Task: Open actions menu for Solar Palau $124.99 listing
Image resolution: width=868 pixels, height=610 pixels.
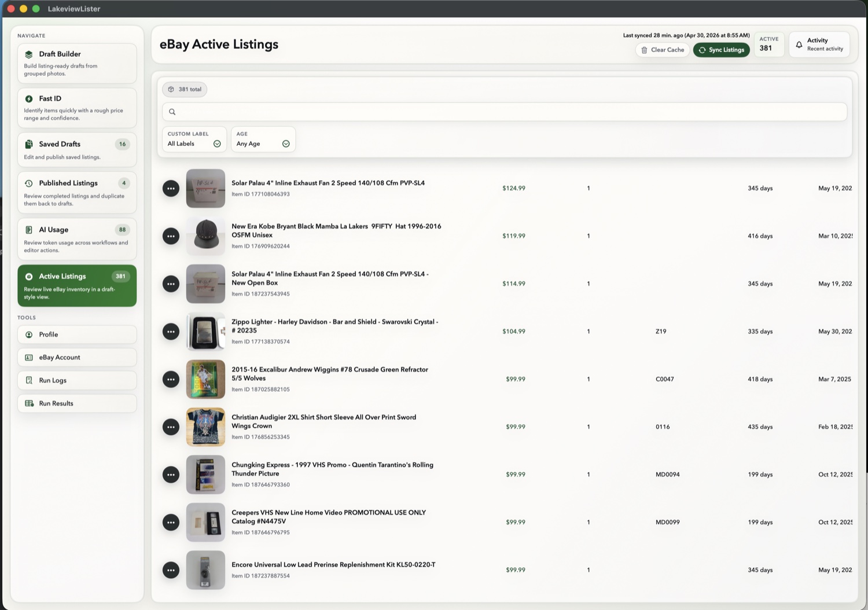Action: click(171, 189)
